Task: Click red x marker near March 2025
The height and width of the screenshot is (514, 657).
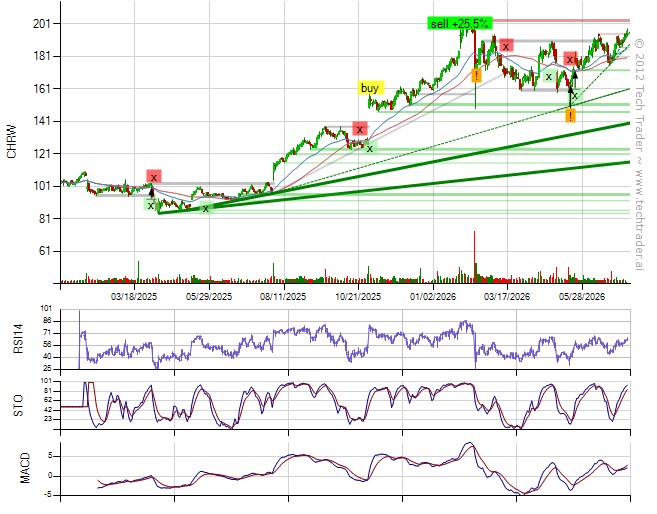Action: coord(154,177)
